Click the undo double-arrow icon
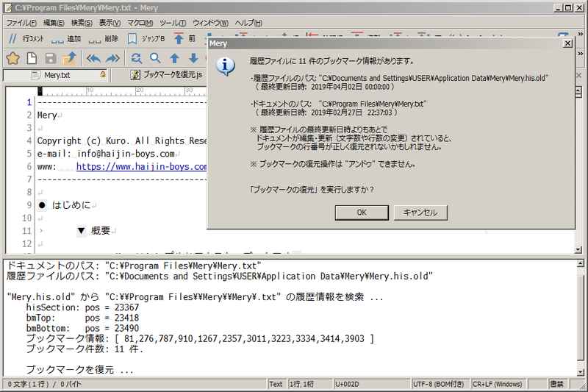The height and width of the screenshot is (392, 588). 93,58
